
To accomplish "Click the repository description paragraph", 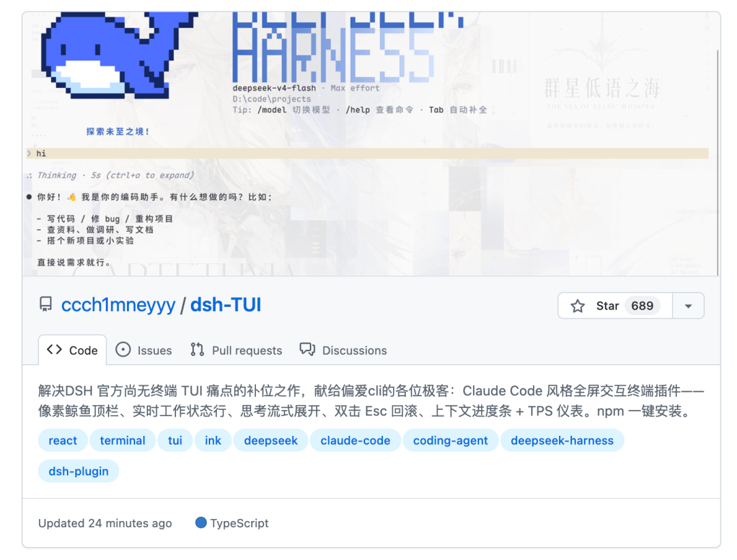I will (371, 401).
